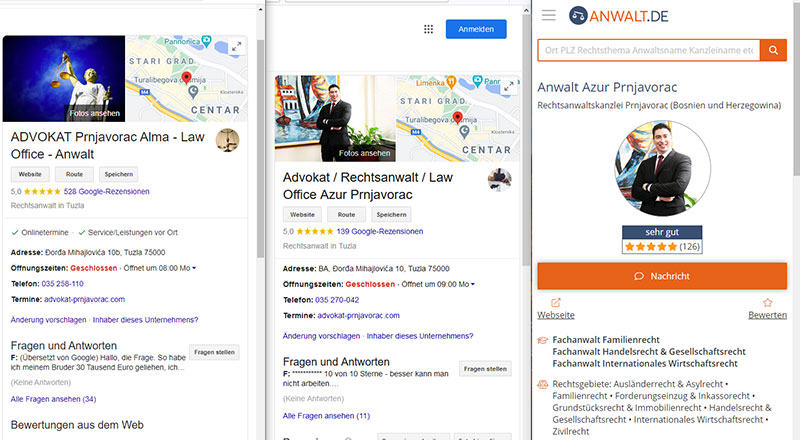Image resolution: width=800 pixels, height=440 pixels.
Task: Click the Azur Prnjavorac round profile thumbnail
Action: [499, 180]
